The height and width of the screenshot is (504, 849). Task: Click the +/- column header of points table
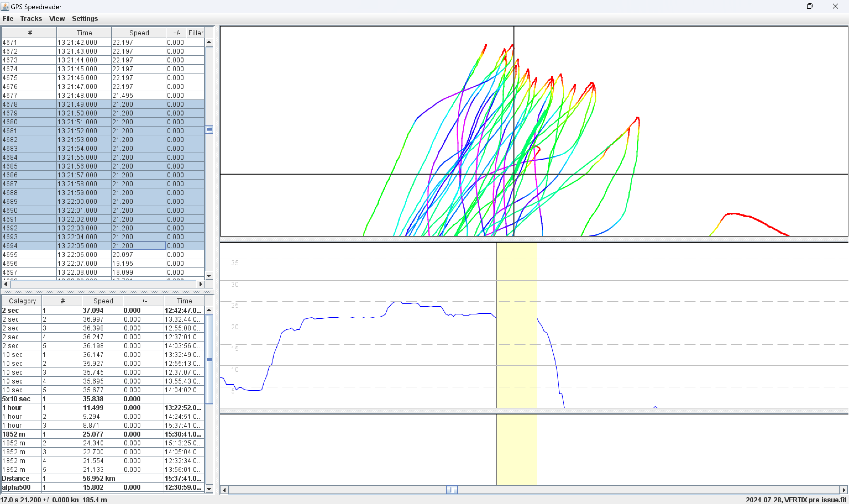(x=176, y=33)
